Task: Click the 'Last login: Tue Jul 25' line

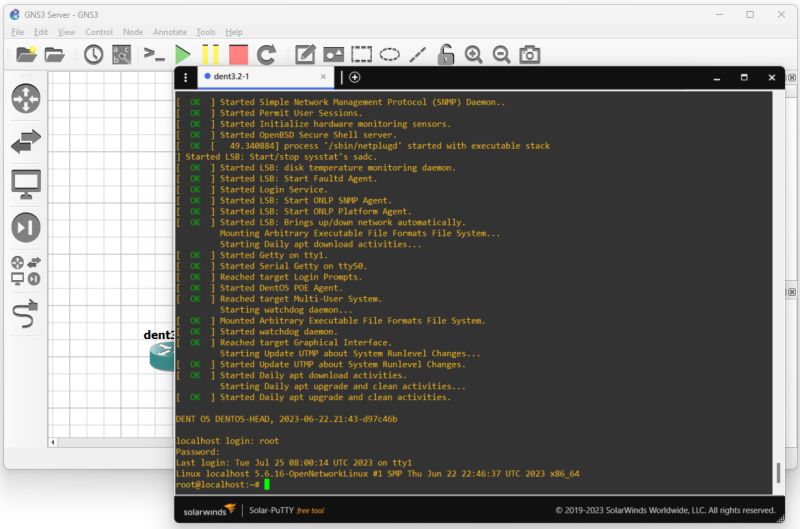Action: (x=294, y=463)
